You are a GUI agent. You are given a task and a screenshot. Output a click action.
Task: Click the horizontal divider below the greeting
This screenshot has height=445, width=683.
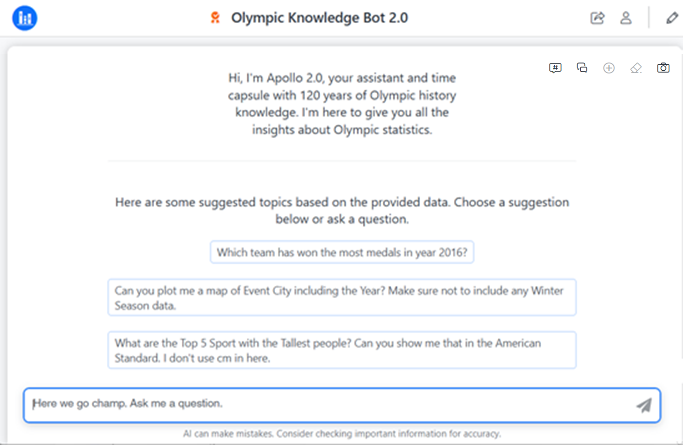coord(342,161)
